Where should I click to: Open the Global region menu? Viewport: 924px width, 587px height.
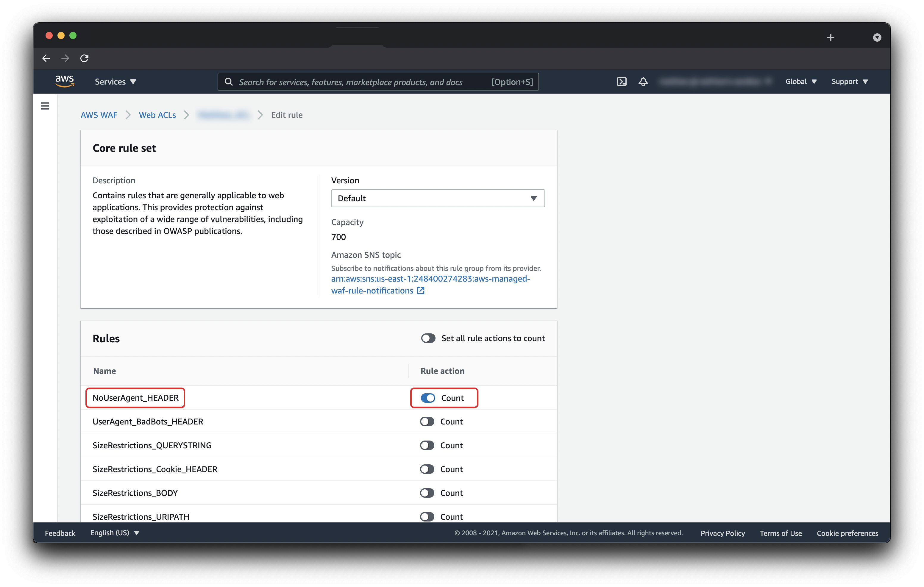click(x=801, y=81)
